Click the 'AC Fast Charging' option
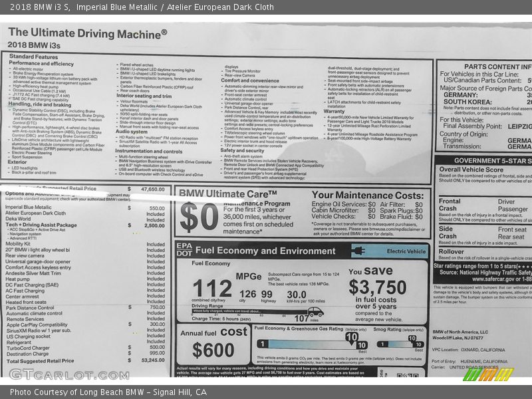This screenshot has height=399, width=532. 25,291
